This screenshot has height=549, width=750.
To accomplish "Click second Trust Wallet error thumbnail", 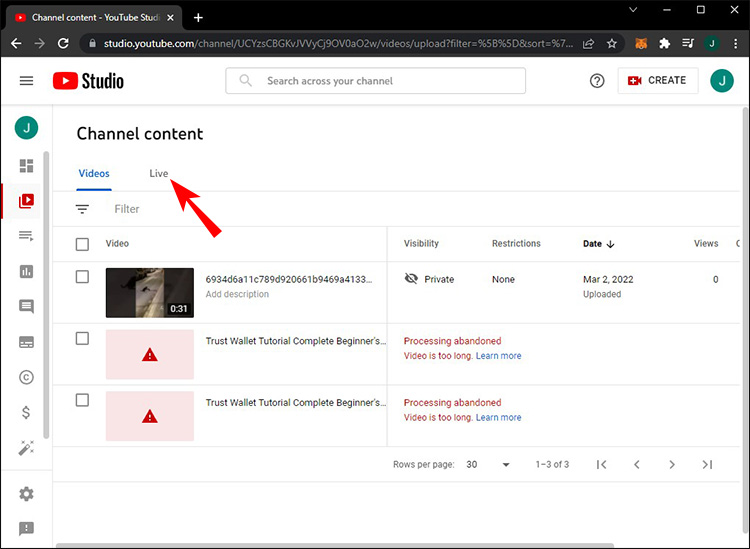I will (150, 416).
